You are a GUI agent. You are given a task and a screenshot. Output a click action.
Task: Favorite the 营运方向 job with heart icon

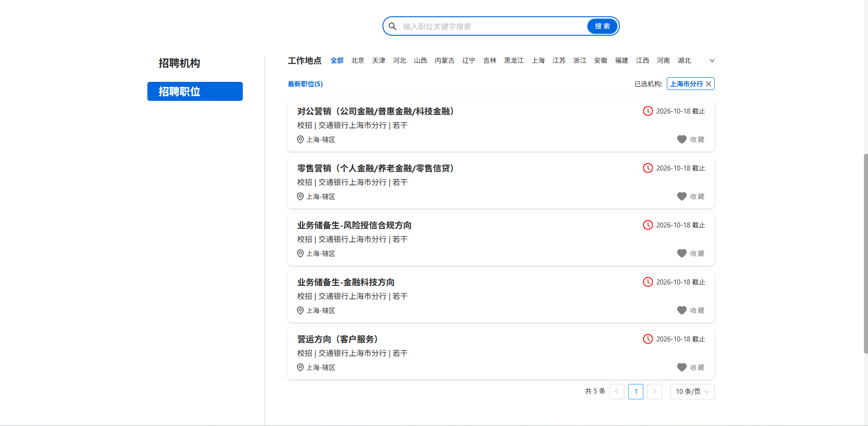click(682, 367)
